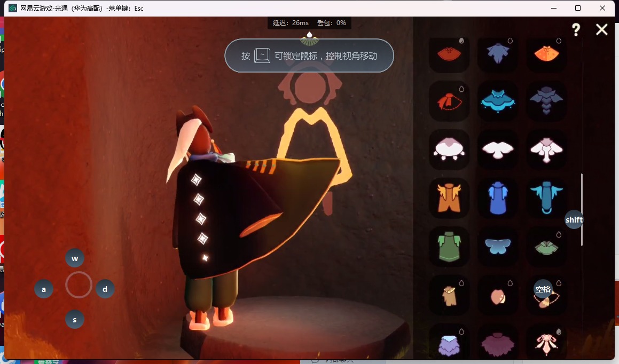
Task: Pick the dark navy bat-wing cape
Action: click(x=546, y=100)
